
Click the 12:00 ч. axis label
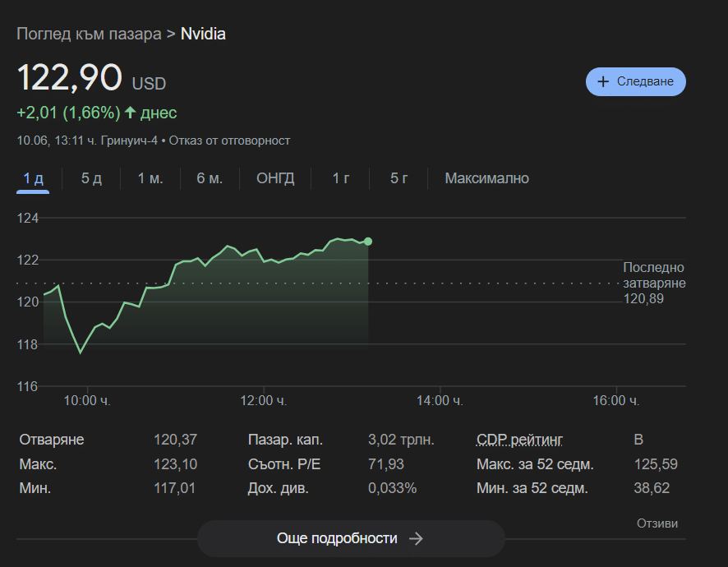pos(263,401)
